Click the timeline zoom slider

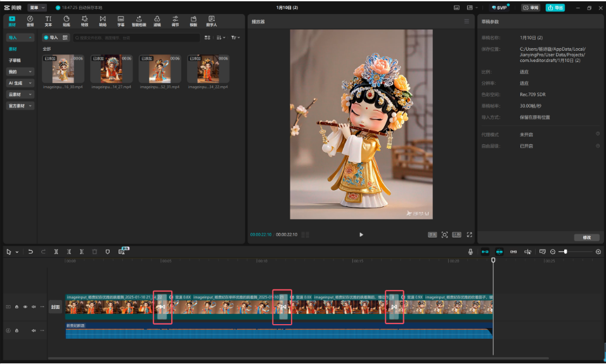575,252
